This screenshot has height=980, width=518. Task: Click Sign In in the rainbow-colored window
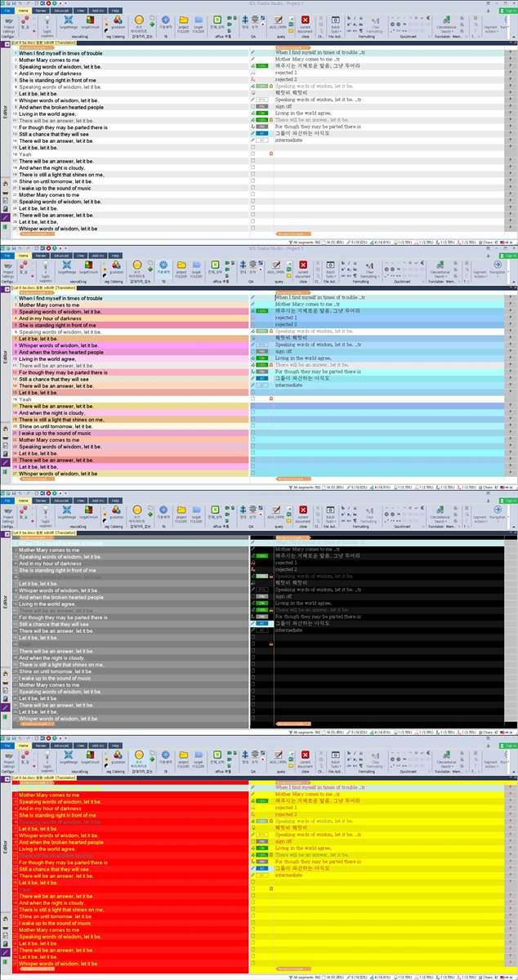pos(508,255)
